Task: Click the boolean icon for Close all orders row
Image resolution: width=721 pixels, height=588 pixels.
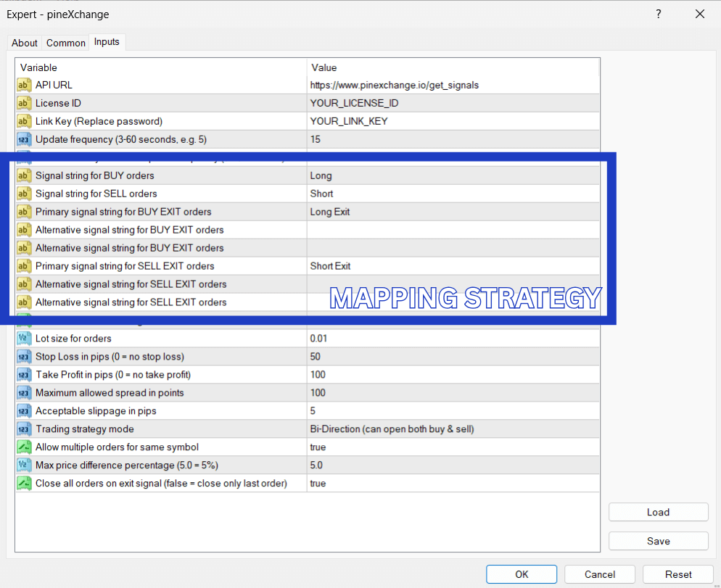Action: 23,483
